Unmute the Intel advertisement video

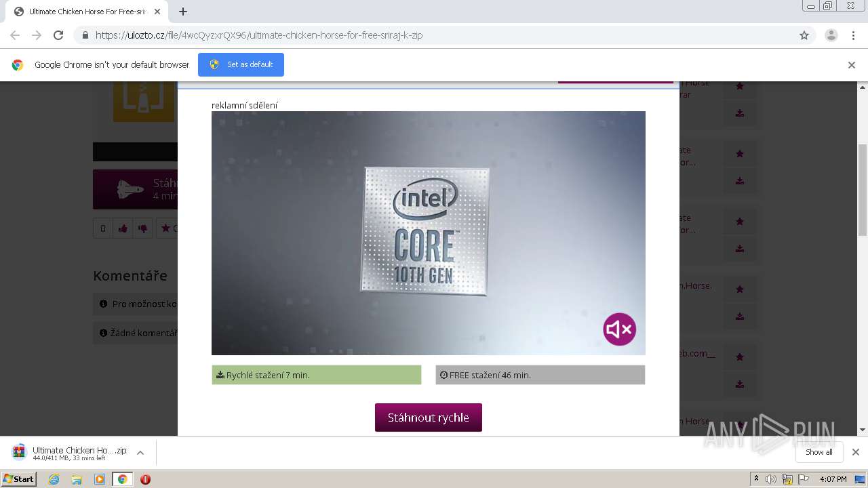(619, 329)
